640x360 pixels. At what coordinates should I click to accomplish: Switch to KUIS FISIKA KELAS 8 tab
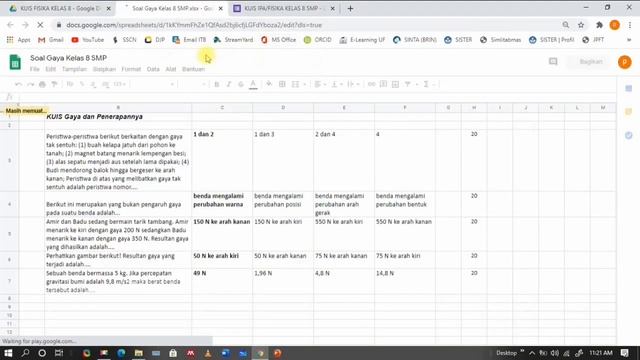(60, 8)
